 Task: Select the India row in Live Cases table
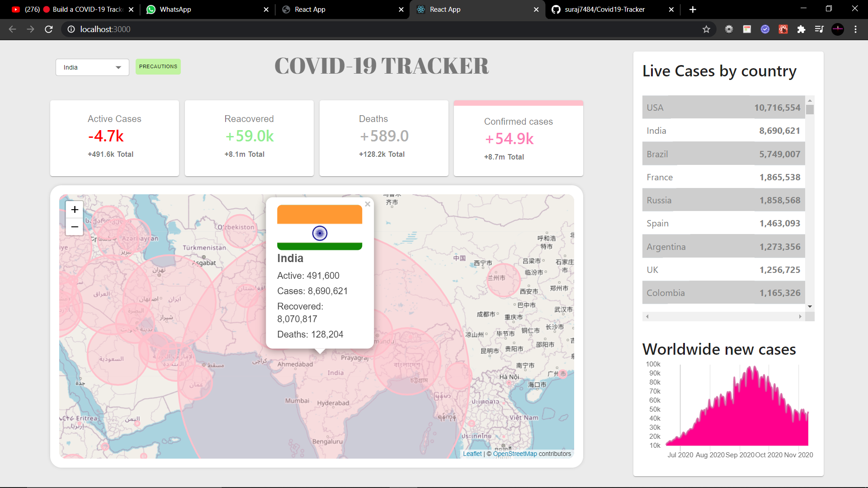[723, 131]
